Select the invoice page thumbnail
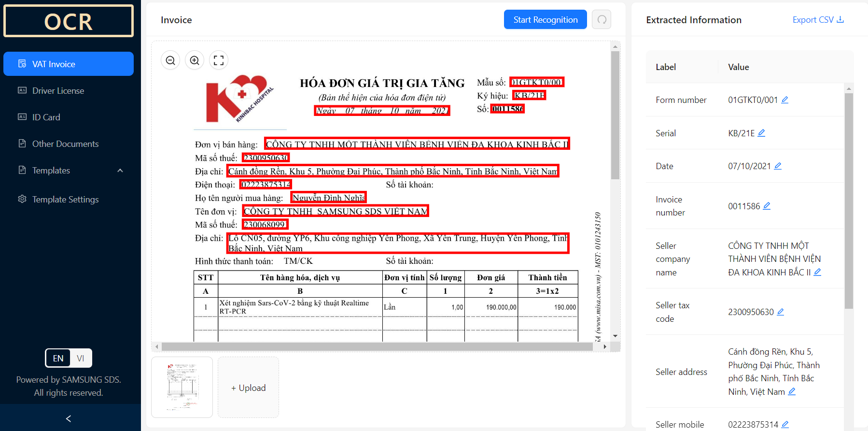This screenshot has height=431, width=868. [182, 387]
